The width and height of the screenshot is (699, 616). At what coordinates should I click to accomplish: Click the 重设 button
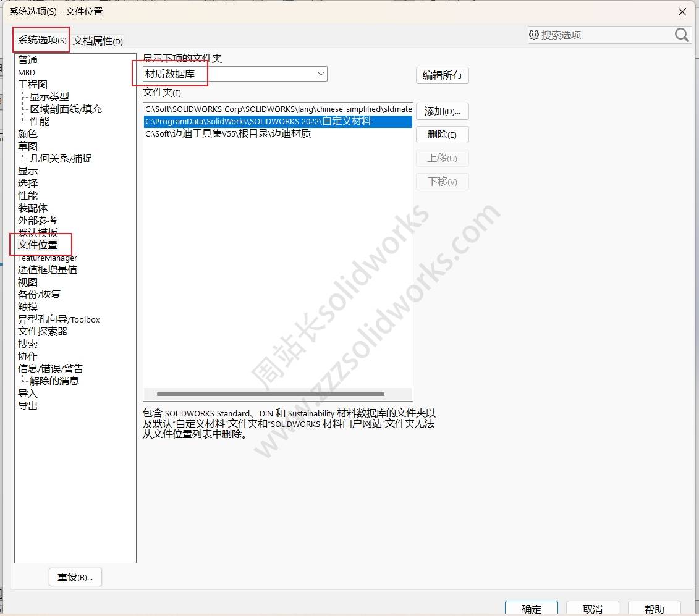click(75, 577)
